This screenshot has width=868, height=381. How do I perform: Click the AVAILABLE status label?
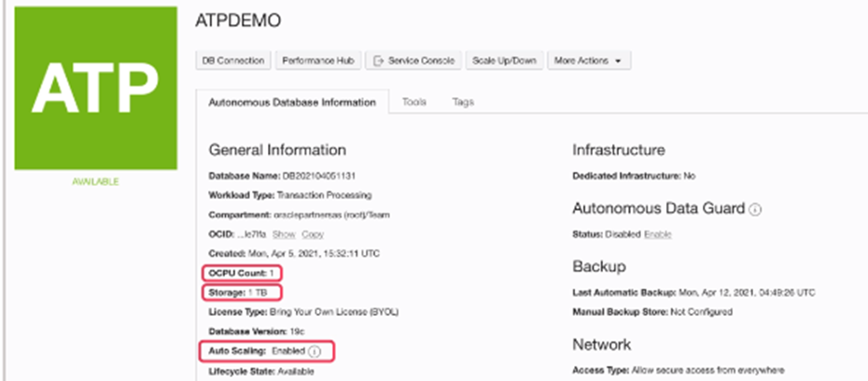[x=96, y=182]
